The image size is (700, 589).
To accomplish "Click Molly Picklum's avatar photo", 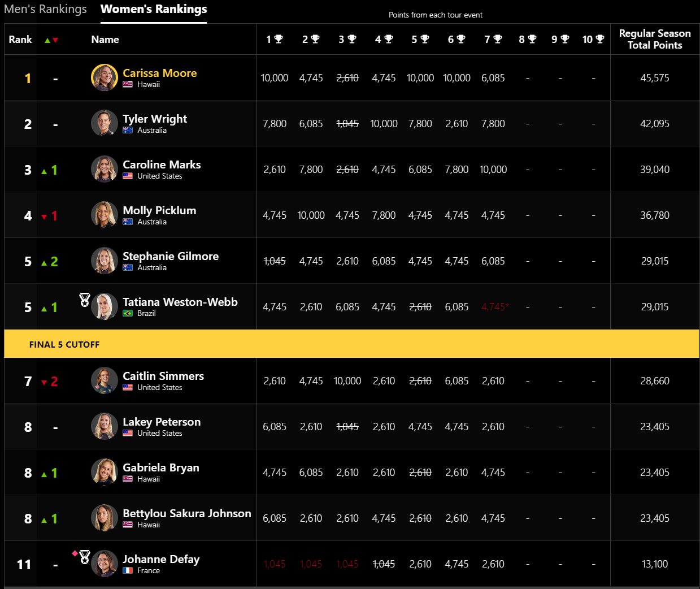I will (x=105, y=215).
